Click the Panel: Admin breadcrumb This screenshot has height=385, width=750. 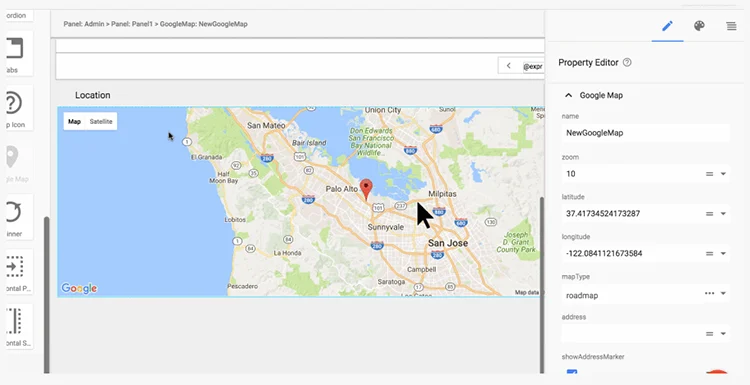84,24
